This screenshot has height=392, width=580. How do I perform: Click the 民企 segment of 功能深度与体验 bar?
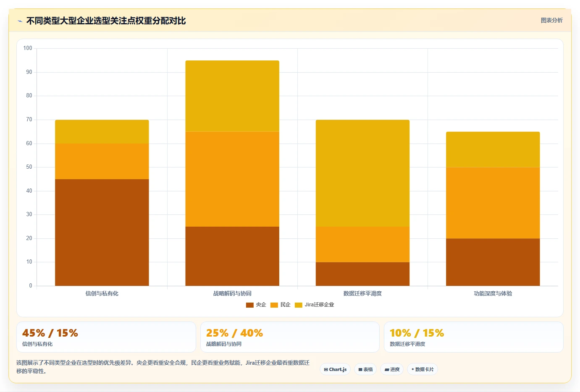[x=493, y=203]
